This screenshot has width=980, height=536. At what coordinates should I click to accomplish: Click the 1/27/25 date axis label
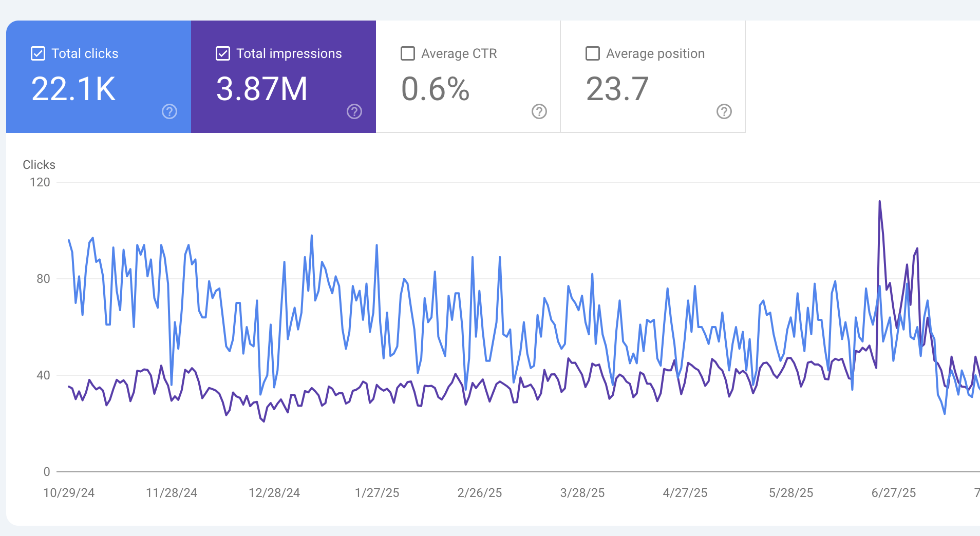[377, 493]
